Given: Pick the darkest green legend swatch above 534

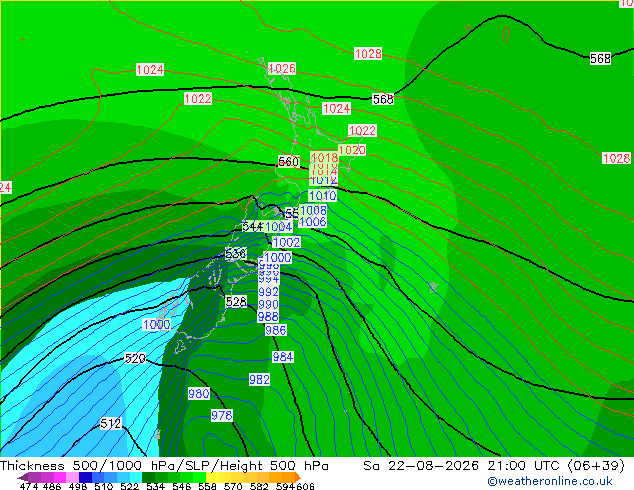Looking at the screenshot, I should pyautogui.click(x=148, y=477).
